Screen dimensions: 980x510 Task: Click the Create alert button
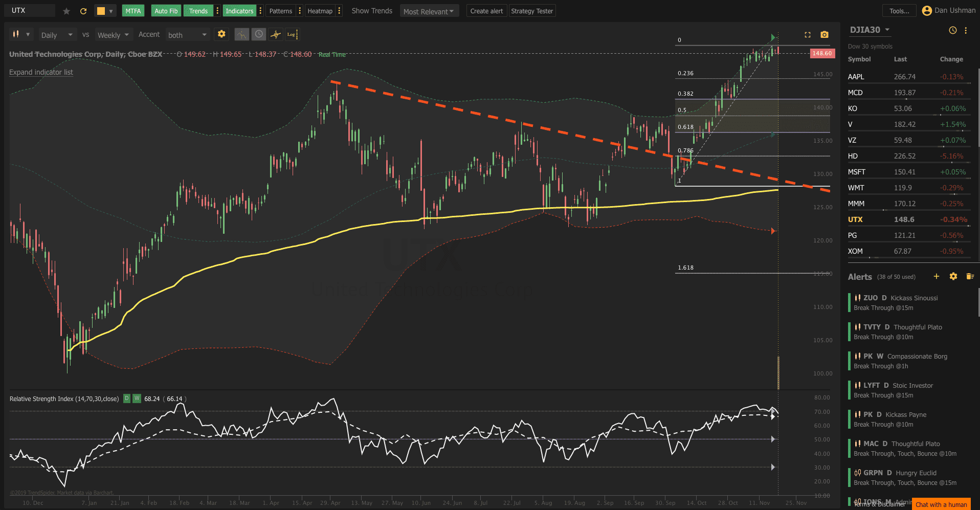tap(486, 11)
